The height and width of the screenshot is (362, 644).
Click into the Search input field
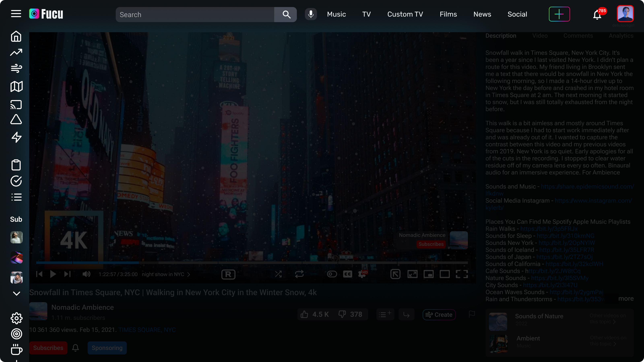195,14
